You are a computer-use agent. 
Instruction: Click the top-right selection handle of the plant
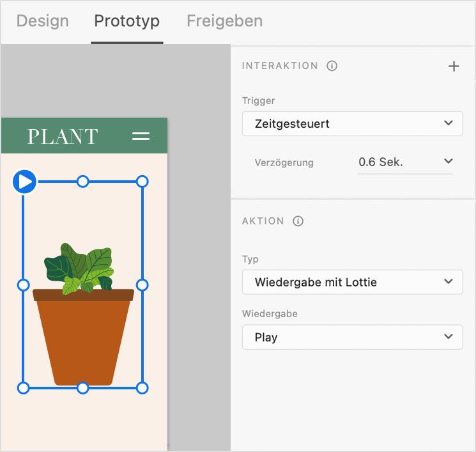click(142, 182)
